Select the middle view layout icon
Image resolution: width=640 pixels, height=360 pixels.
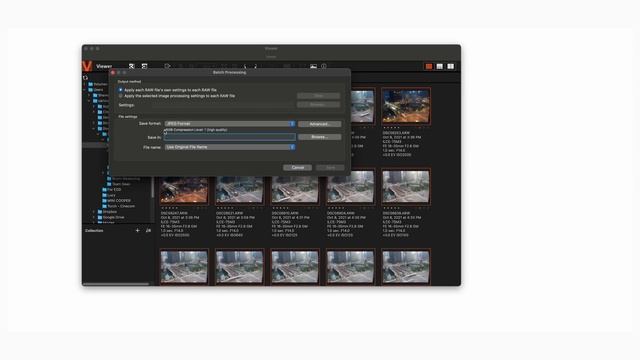[440, 66]
